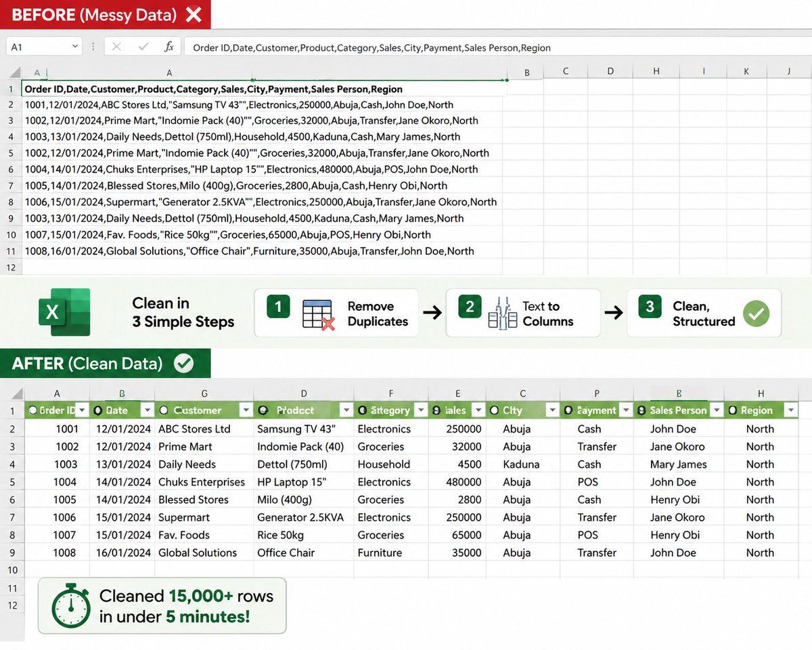Click the green Excel logo icon
Image resolution: width=812 pixels, height=650 pixels.
click(x=64, y=312)
